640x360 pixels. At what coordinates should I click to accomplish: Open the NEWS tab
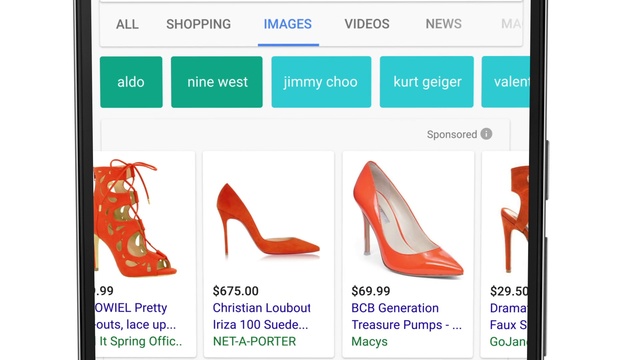[x=444, y=24]
